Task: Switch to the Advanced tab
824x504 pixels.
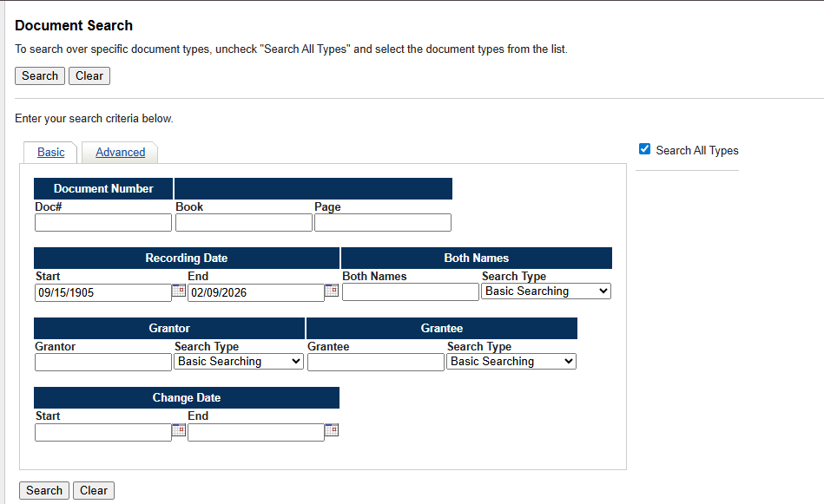Action: [x=120, y=153]
